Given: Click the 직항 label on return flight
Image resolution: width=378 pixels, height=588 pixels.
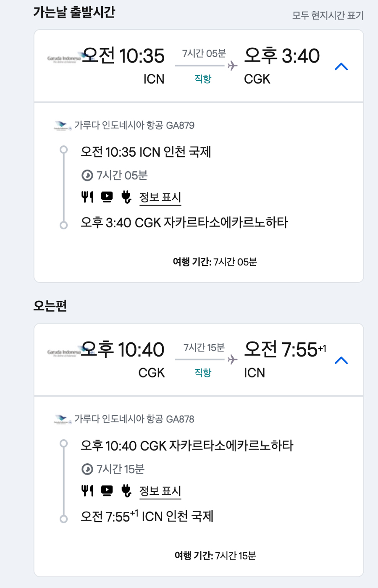Looking at the screenshot, I should (x=203, y=373).
